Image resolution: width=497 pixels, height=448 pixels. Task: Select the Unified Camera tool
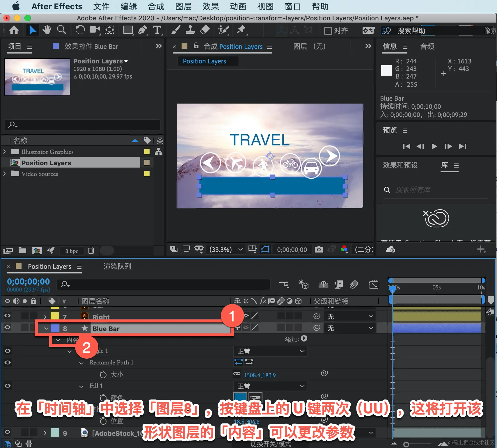point(95,30)
